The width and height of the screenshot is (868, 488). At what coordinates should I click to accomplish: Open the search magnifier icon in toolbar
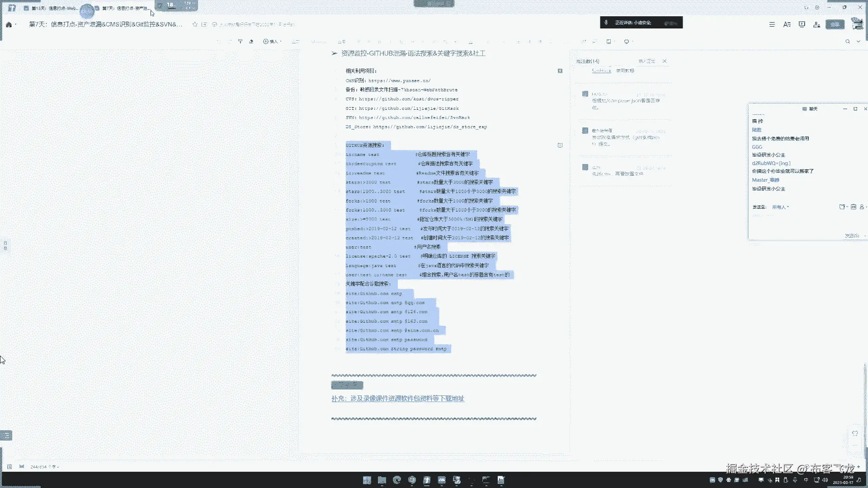pos(848,42)
